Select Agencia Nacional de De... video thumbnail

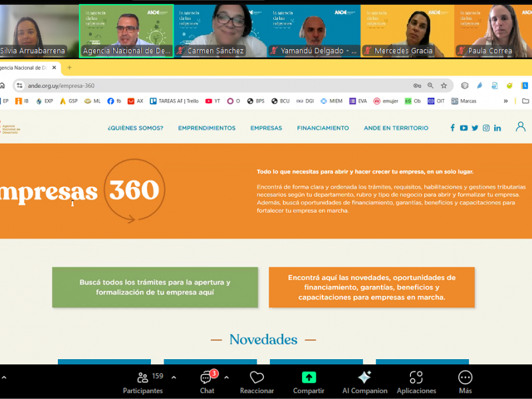(126, 31)
